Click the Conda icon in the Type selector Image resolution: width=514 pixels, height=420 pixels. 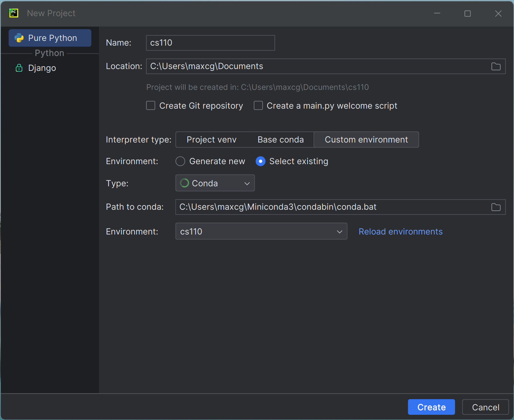184,183
